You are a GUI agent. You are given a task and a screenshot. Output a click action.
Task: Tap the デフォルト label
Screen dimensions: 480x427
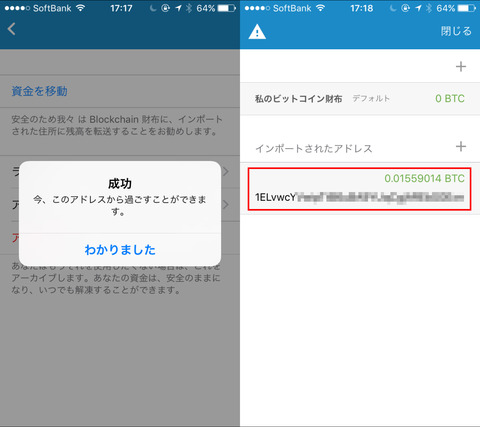(x=371, y=99)
